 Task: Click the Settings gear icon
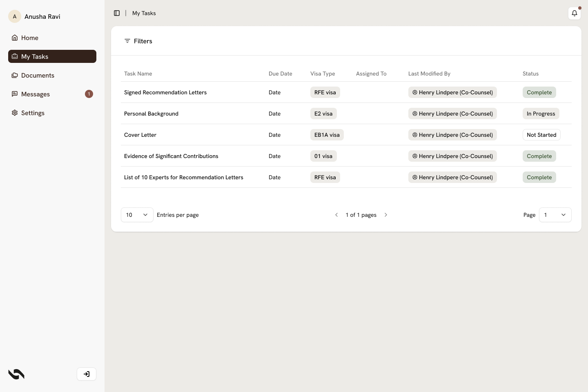click(x=15, y=113)
